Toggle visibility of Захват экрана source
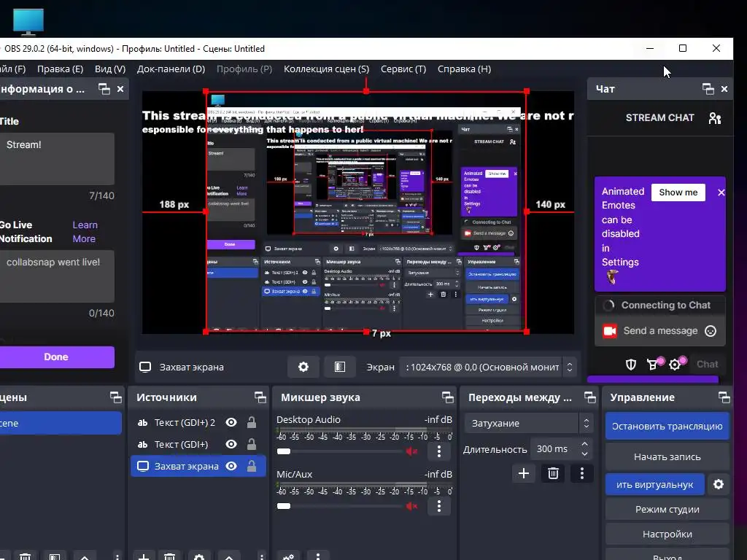Screen dimensions: 747x560 (231, 466)
